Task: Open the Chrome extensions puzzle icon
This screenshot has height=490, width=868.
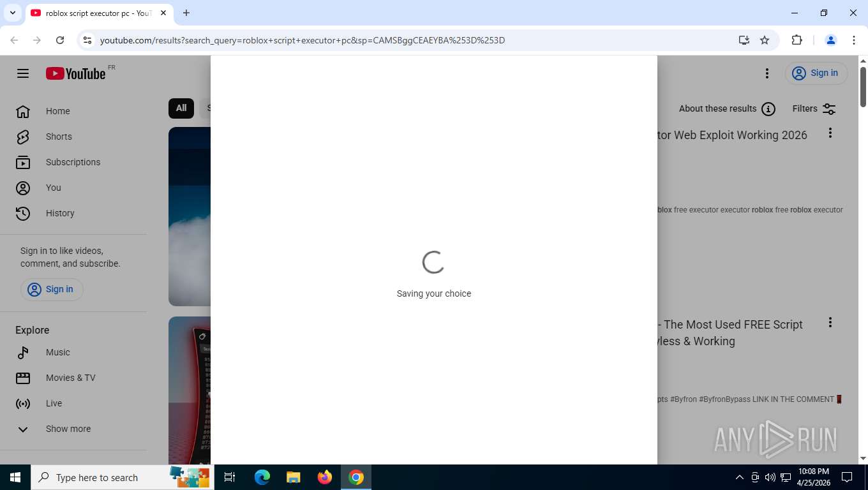Action: click(x=797, y=40)
